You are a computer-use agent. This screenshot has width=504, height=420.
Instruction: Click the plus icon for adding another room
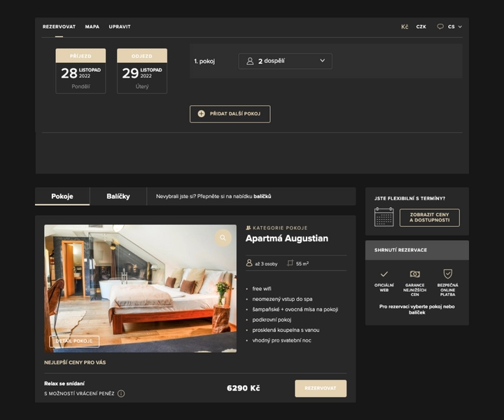(201, 113)
